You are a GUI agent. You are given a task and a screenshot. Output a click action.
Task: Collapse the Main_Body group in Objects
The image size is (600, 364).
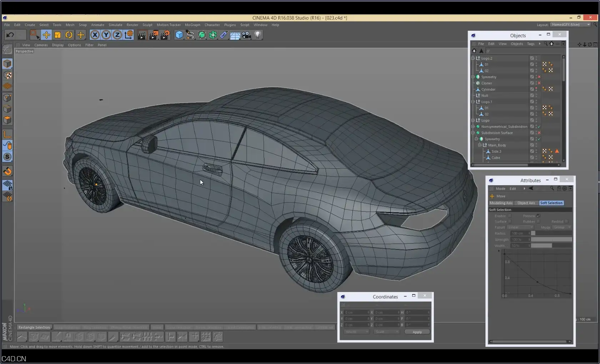(480, 145)
